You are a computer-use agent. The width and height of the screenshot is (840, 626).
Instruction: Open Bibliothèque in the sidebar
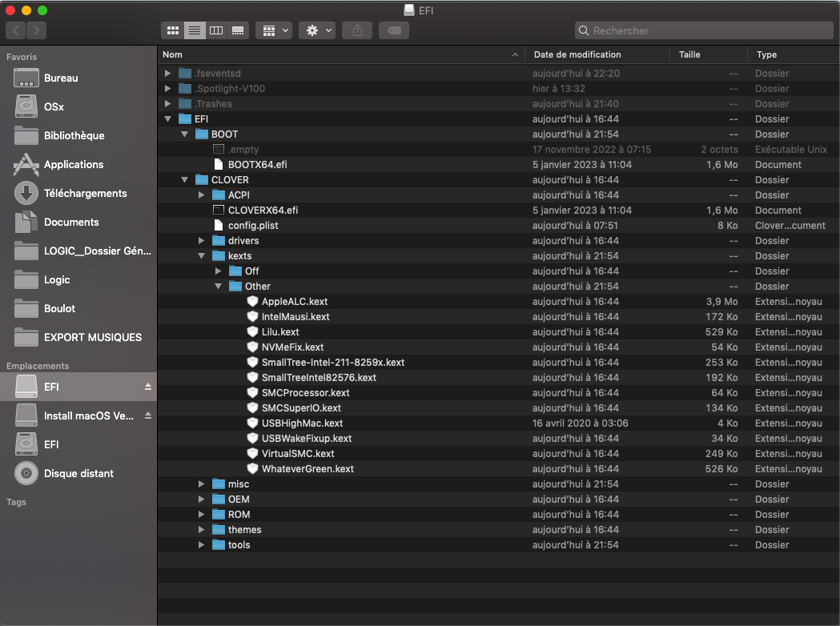pos(78,135)
